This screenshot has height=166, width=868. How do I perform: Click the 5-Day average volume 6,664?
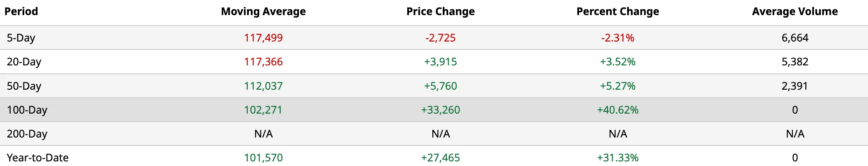(795, 38)
